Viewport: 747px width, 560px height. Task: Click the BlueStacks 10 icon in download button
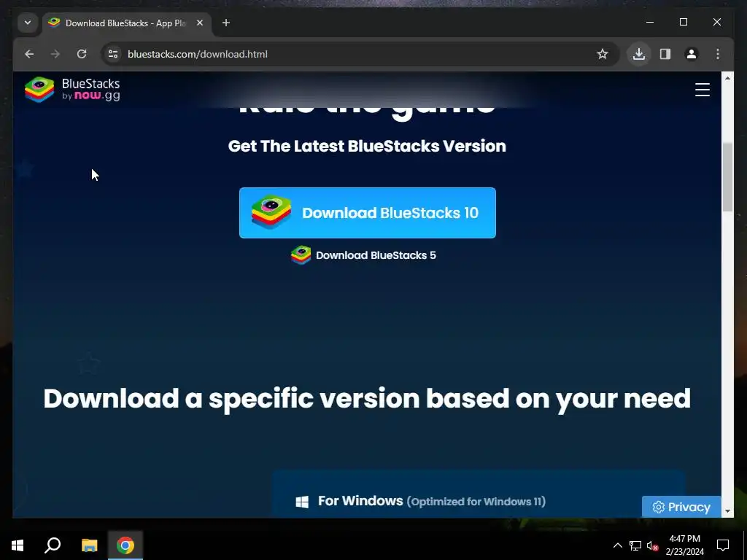point(271,212)
